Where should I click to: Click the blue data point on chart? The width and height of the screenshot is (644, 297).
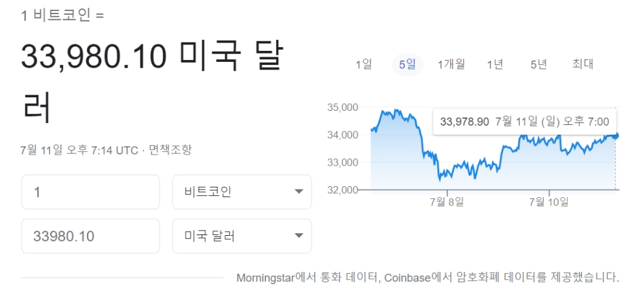tap(615, 136)
